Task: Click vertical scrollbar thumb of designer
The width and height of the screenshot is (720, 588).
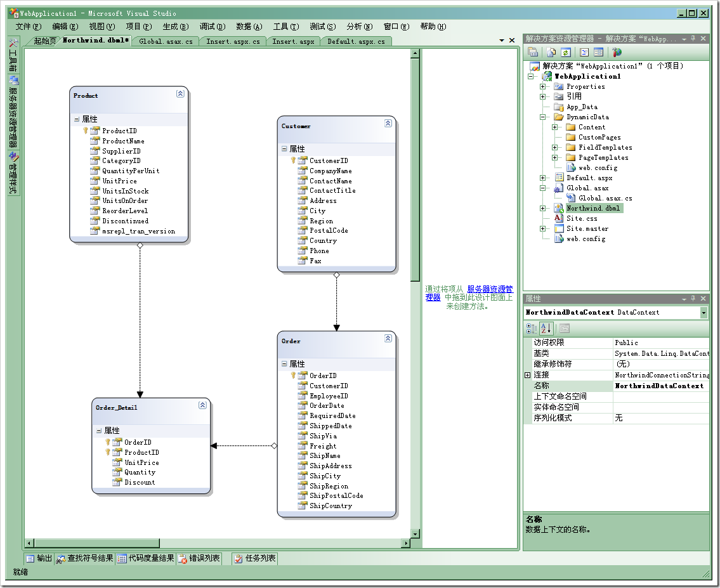Action: (x=415, y=169)
